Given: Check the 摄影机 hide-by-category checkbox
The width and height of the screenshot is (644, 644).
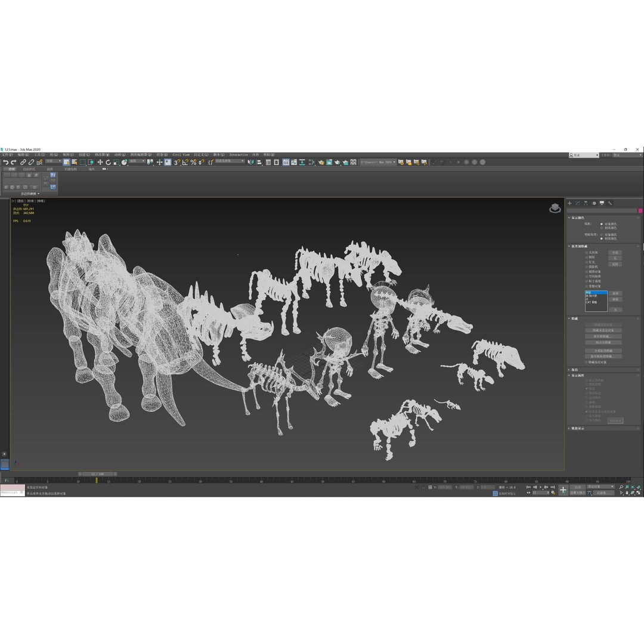Looking at the screenshot, I should pyautogui.click(x=587, y=267).
